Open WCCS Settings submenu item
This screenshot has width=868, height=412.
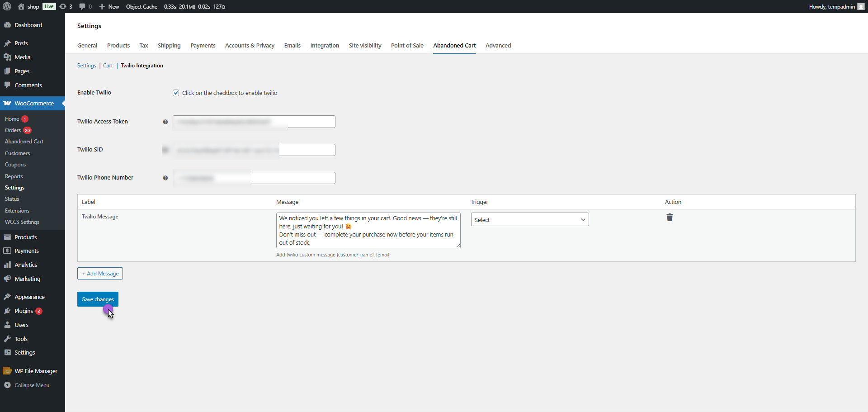click(22, 222)
